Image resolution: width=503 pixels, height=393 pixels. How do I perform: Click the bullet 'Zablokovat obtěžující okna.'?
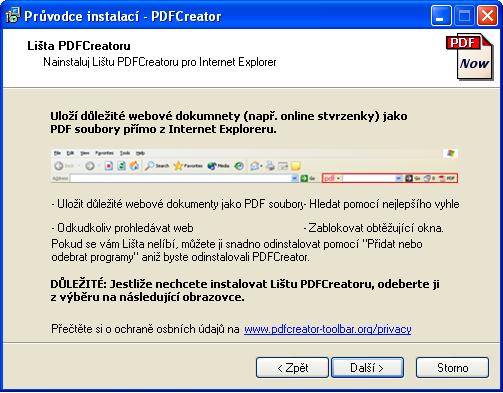point(374,228)
